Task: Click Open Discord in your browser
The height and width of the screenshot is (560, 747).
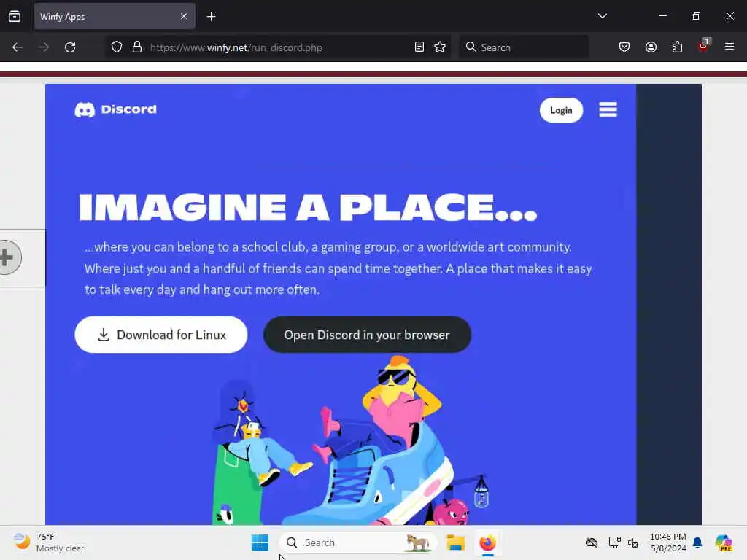Action: click(368, 335)
